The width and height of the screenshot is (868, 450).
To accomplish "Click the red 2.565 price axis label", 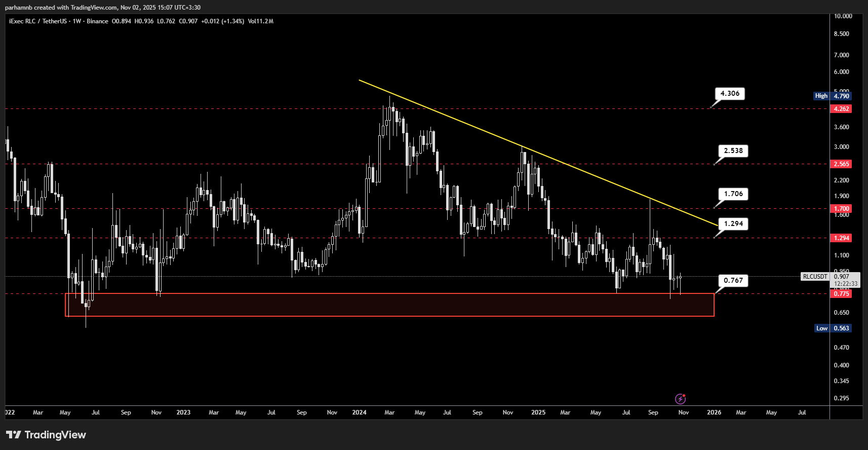I will tap(841, 164).
